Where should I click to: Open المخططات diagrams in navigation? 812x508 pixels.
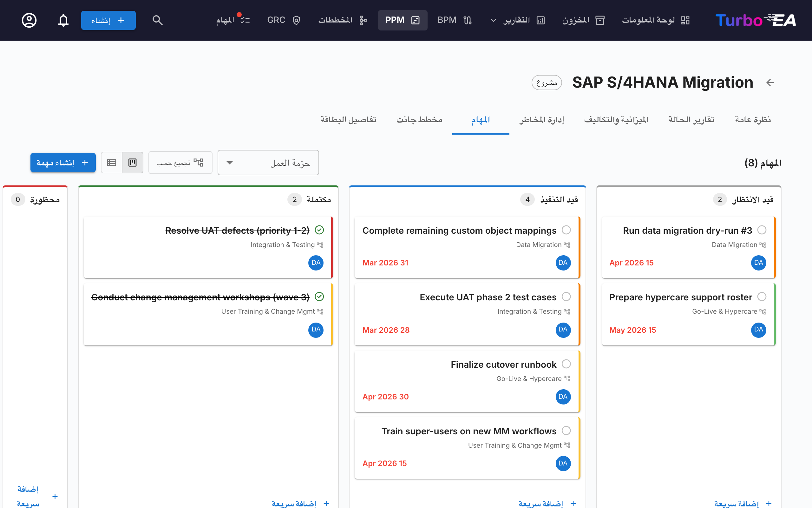point(343,20)
